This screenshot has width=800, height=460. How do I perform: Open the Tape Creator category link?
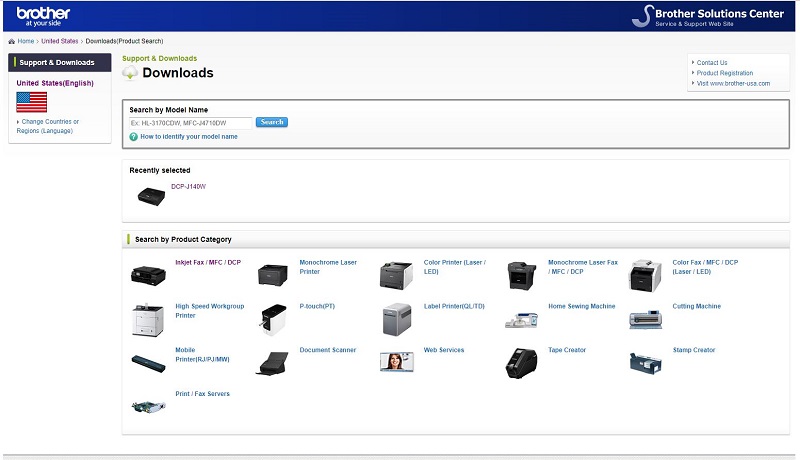pos(567,350)
